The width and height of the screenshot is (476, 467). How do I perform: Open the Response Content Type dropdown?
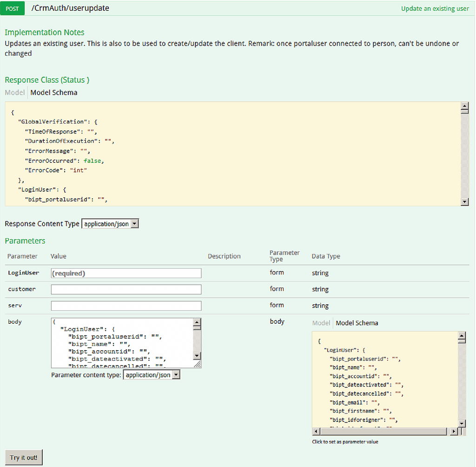point(110,224)
